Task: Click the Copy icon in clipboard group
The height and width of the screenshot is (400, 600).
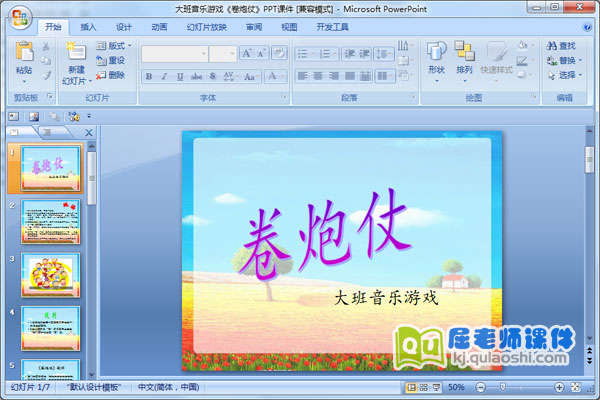Action: click(x=46, y=60)
